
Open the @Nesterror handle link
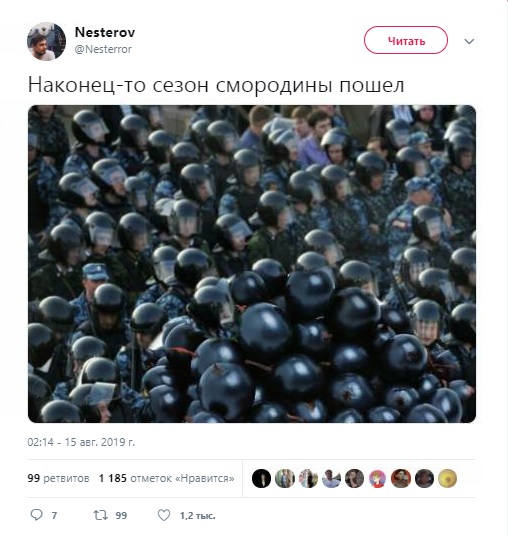click(103, 49)
